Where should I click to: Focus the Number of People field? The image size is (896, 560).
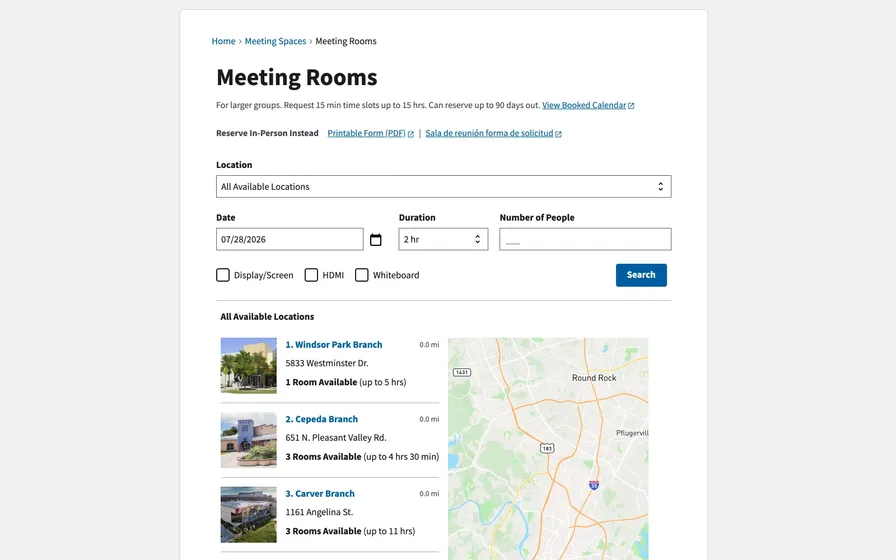point(585,239)
